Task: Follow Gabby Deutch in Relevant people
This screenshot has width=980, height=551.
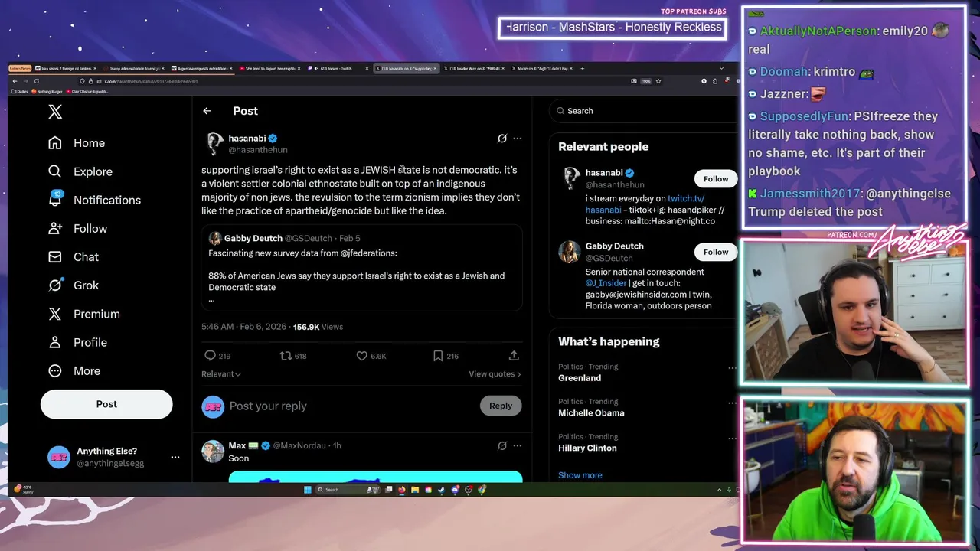Action: (716, 252)
